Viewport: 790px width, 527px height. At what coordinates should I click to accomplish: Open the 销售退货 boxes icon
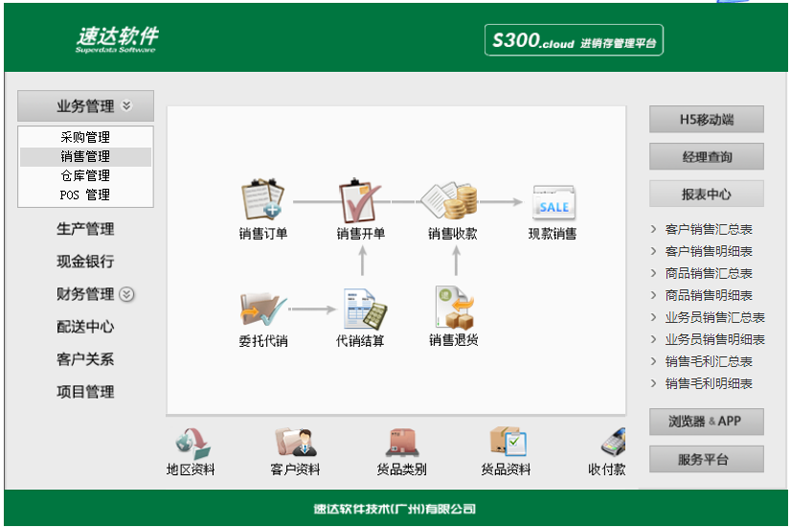coord(455,308)
